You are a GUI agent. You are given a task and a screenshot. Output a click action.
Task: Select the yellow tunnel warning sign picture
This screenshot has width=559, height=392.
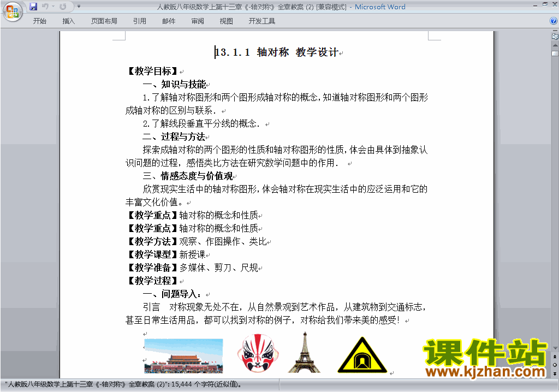[x=362, y=355]
